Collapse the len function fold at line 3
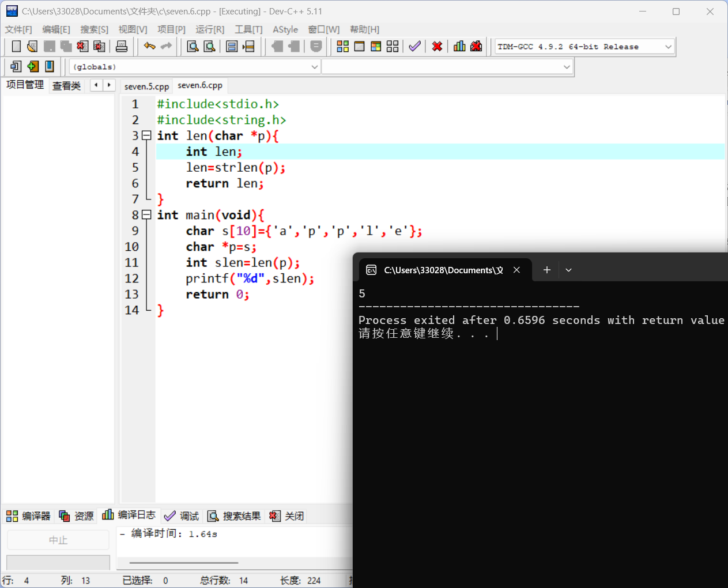The height and width of the screenshot is (588, 728). point(146,135)
